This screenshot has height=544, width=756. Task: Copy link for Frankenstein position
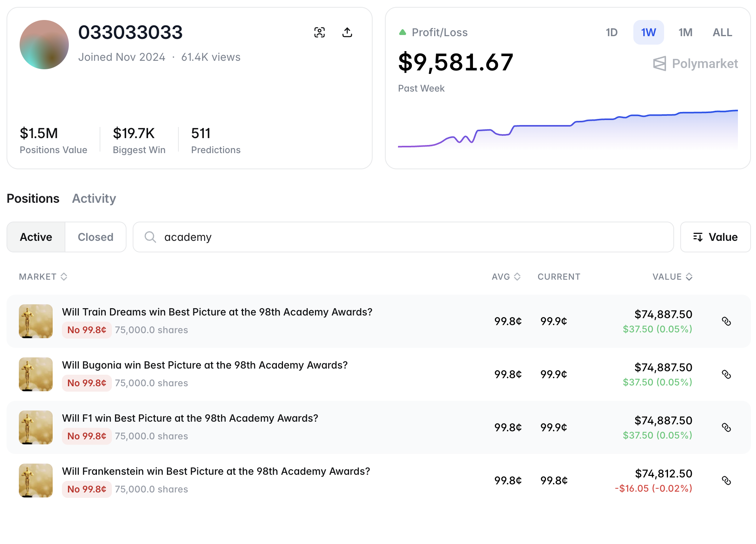[x=726, y=481]
